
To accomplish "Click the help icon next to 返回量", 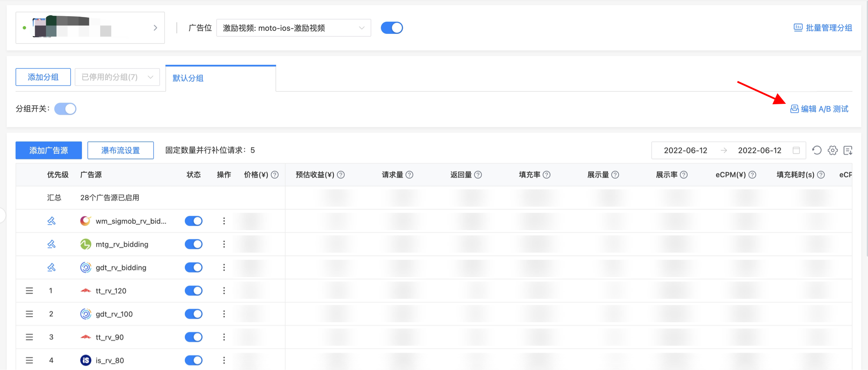I will (x=478, y=175).
